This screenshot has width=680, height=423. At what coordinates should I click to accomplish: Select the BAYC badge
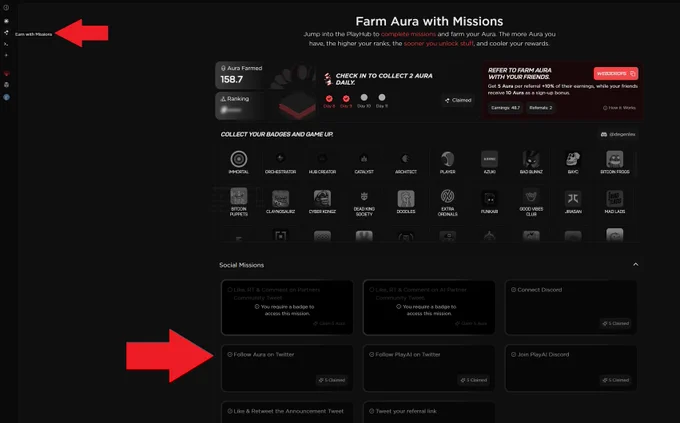(573, 162)
